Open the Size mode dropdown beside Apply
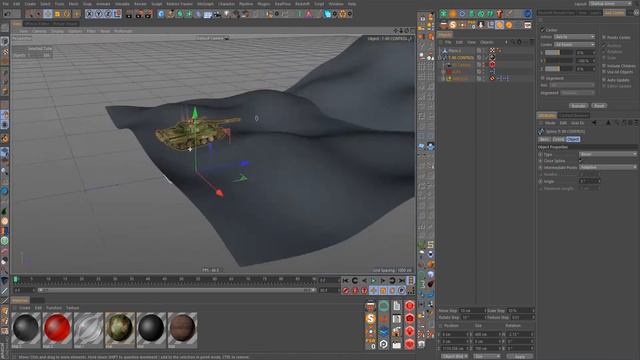Image resolution: width=640 pixels, height=360 pixels. tap(487, 356)
